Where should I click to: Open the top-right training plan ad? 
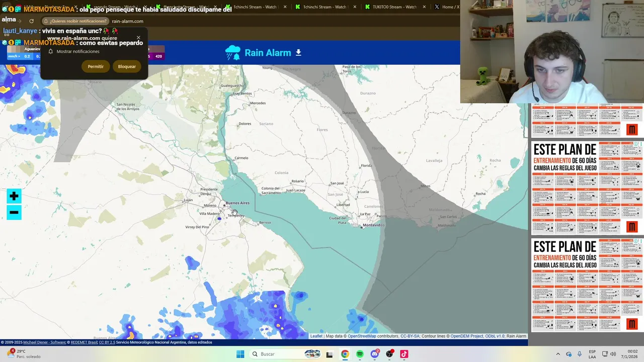click(587, 120)
